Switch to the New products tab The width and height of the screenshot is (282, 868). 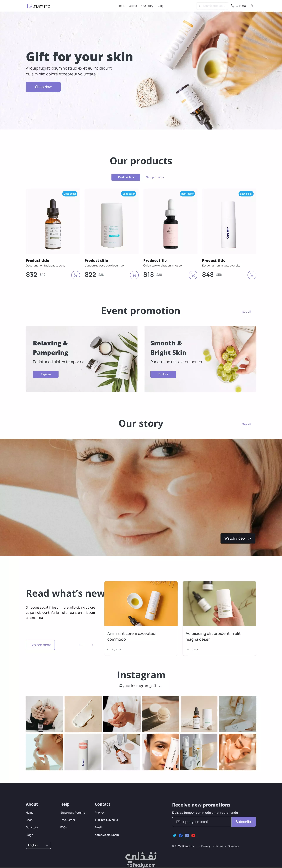click(x=155, y=177)
